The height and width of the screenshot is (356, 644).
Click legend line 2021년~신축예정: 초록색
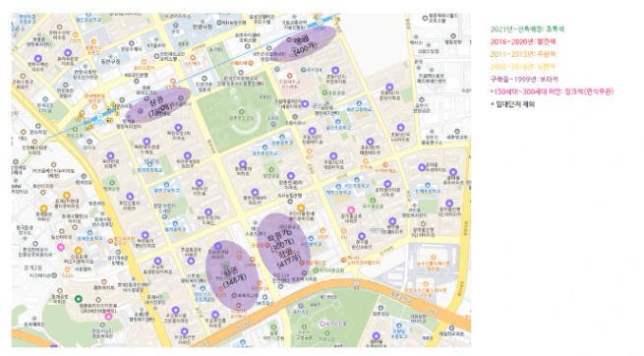(527, 30)
